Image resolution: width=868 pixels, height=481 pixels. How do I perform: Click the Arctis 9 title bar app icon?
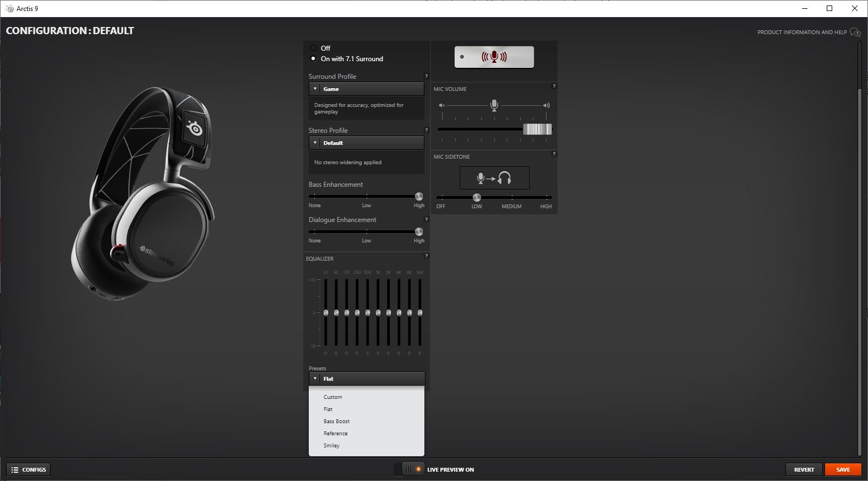(9, 8)
